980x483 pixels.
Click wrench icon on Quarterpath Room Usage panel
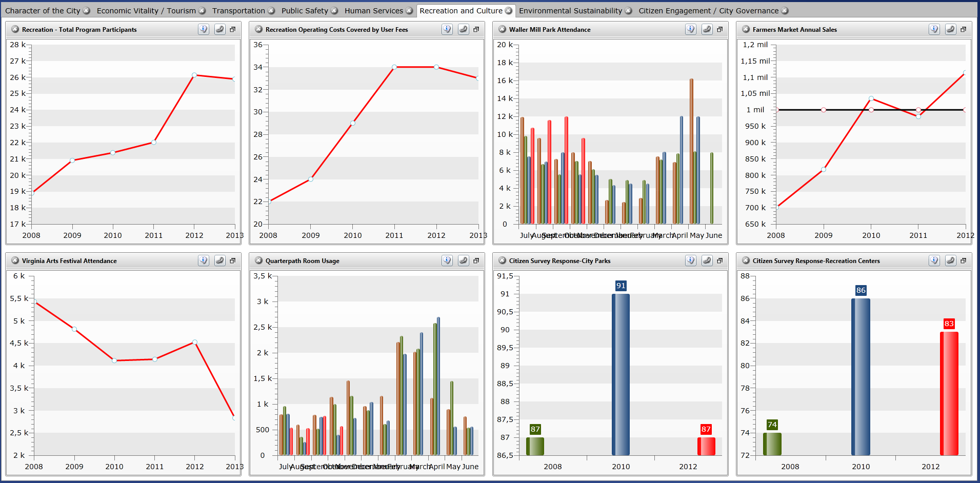(x=463, y=260)
